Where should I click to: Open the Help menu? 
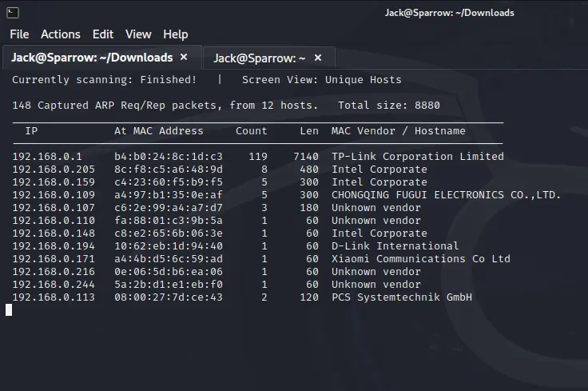tap(176, 34)
